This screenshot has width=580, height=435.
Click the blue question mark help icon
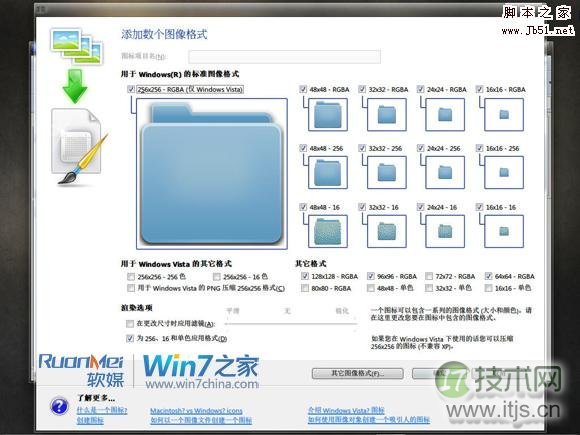coord(59,406)
